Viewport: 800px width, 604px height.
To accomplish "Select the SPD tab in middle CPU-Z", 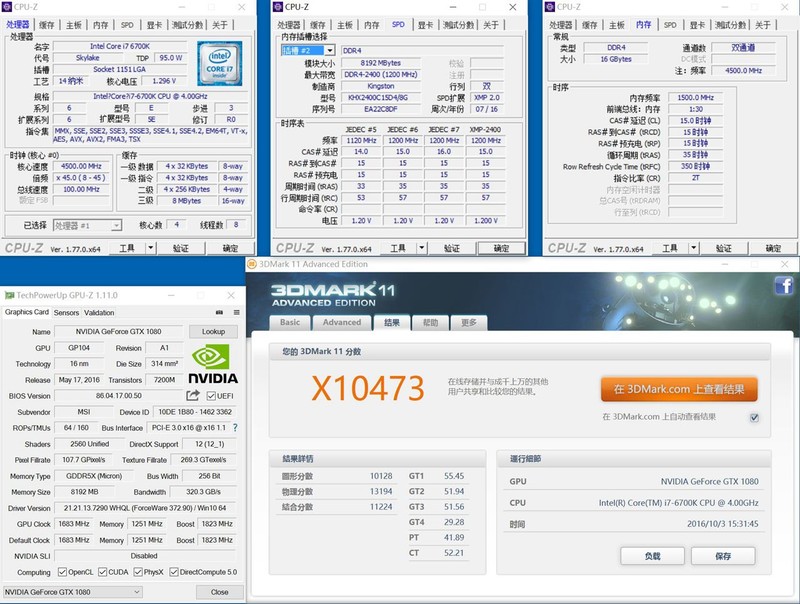I will pyautogui.click(x=398, y=24).
